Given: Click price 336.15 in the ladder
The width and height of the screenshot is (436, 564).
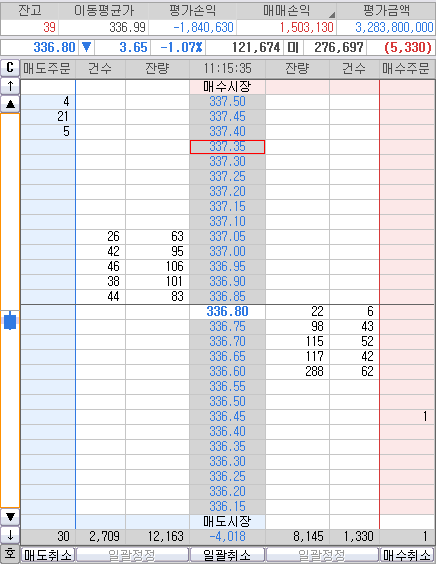Looking at the screenshot, I should pos(227,506).
